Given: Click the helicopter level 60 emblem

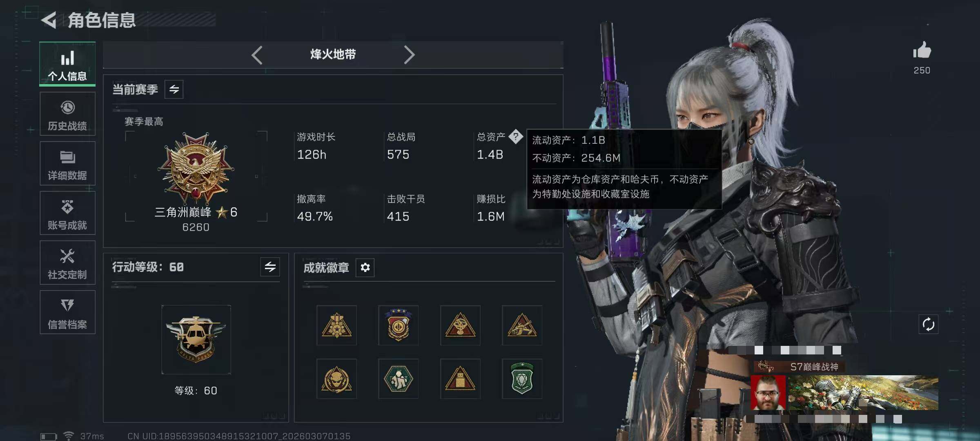Looking at the screenshot, I should tap(196, 339).
